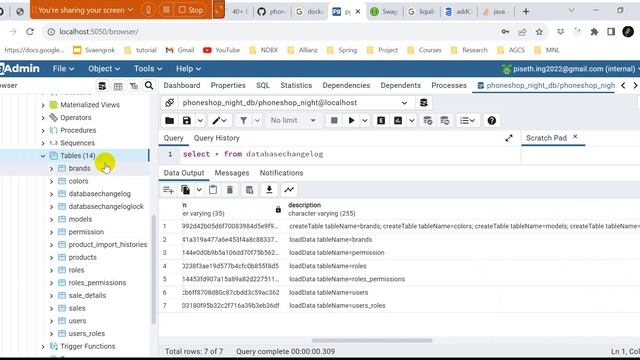Screen dimensions: 640x360
Task: Open the Help menu
Action: pyautogui.click(x=188, y=69)
